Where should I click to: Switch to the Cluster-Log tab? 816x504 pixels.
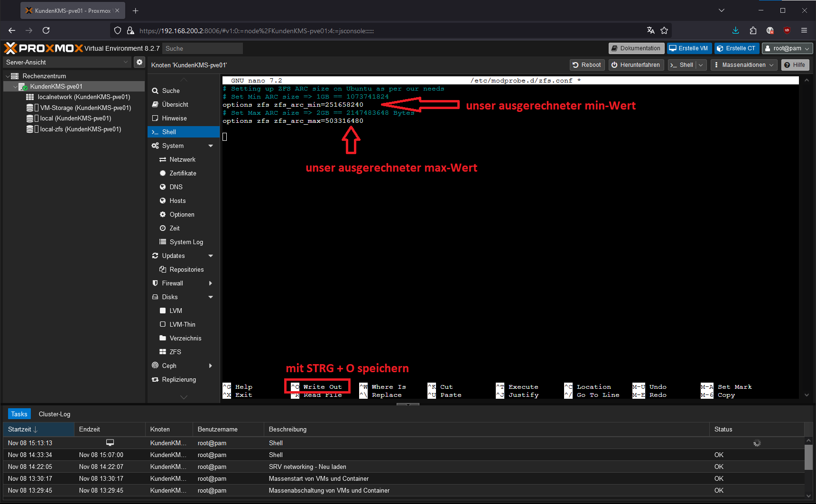pyautogui.click(x=54, y=414)
